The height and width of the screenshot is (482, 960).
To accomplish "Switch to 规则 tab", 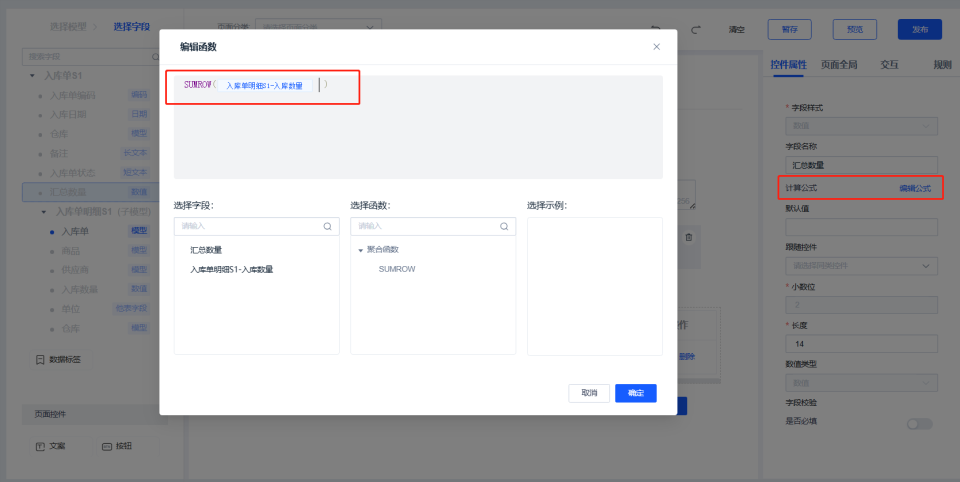I will pyautogui.click(x=942, y=64).
